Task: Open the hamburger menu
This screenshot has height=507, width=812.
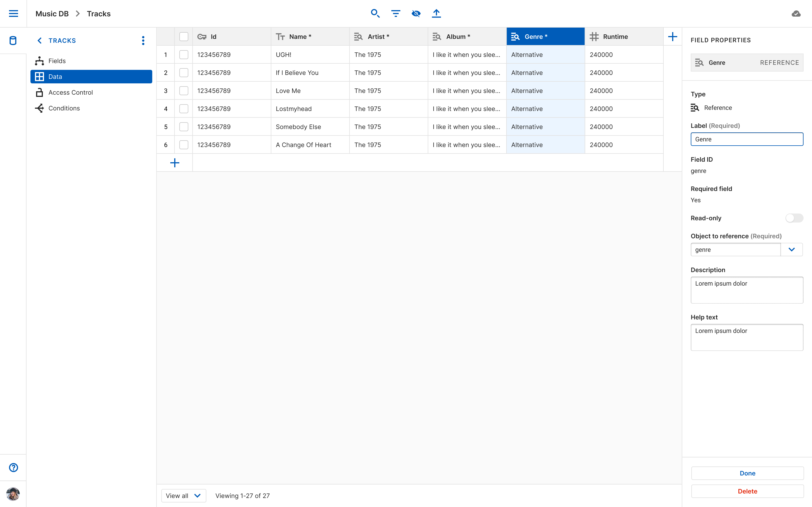Action: point(14,14)
